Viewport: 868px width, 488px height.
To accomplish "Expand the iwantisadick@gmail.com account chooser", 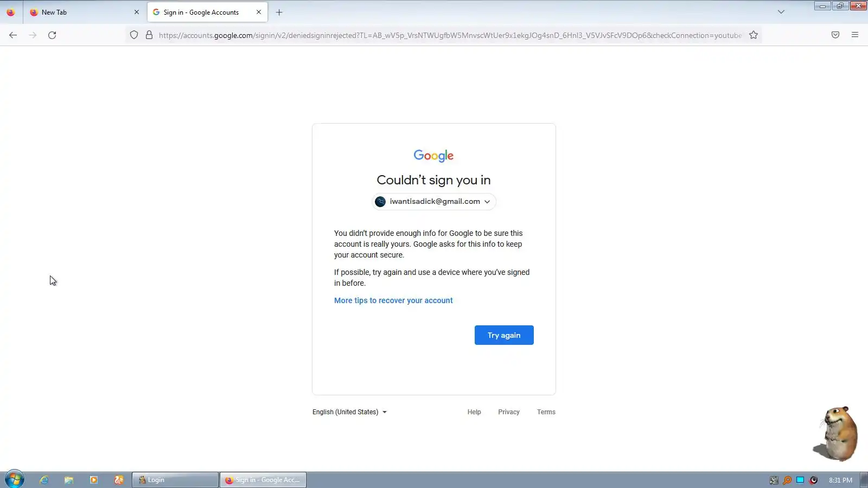I will (x=434, y=202).
